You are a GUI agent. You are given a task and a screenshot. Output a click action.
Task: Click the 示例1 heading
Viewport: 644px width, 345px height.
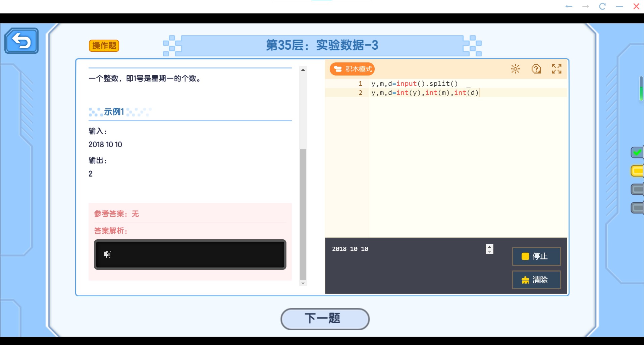114,112
